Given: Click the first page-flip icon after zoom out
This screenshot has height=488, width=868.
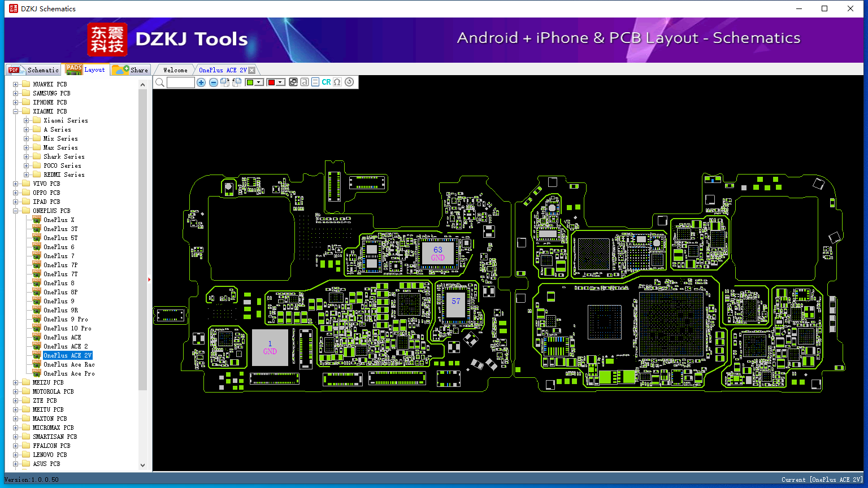Looking at the screenshot, I should point(225,82).
